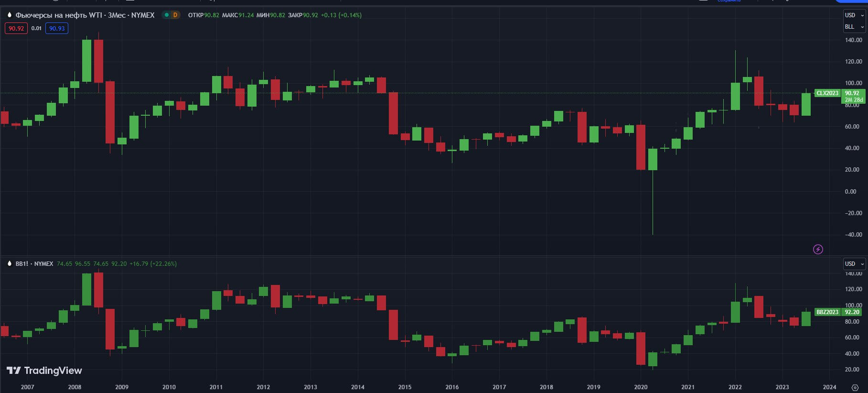Click the 2012 label on time axis
This screenshot has width=868, height=393.
tap(263, 387)
